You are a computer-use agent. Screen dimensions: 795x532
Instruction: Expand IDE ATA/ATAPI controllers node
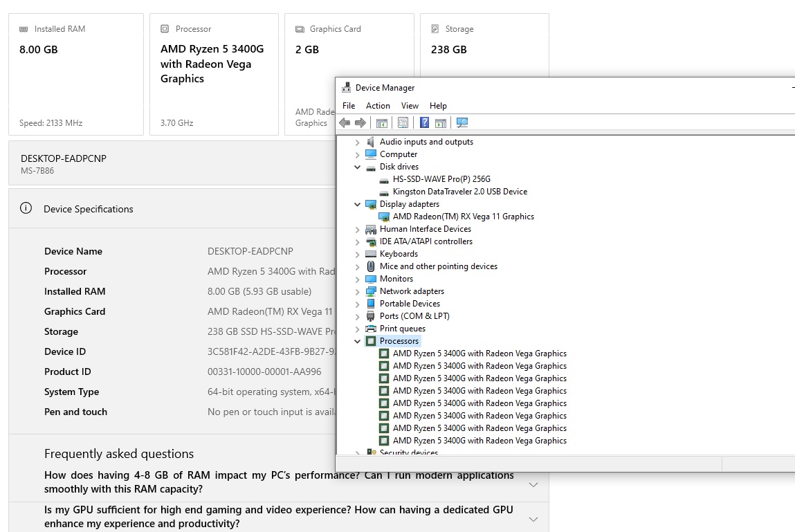coord(358,242)
